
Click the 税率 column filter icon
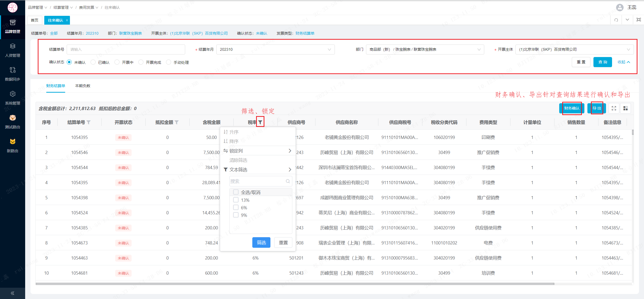tap(260, 122)
